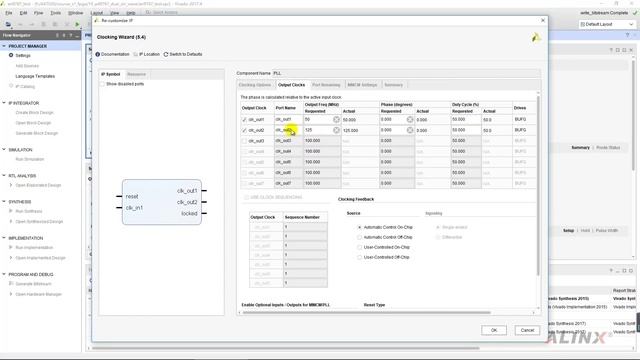Viewport: 640px width, 360px height.
Task: Click OK to confirm clocking settings
Action: point(494,330)
